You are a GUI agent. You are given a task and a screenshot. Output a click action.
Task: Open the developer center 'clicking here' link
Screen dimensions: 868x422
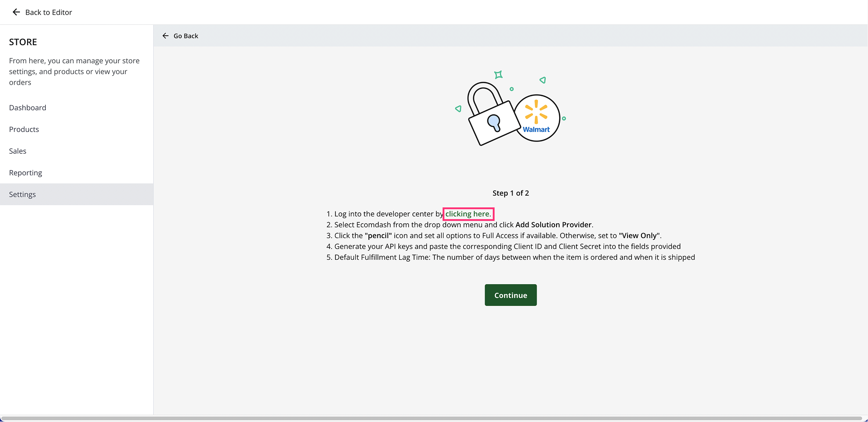[x=468, y=214]
